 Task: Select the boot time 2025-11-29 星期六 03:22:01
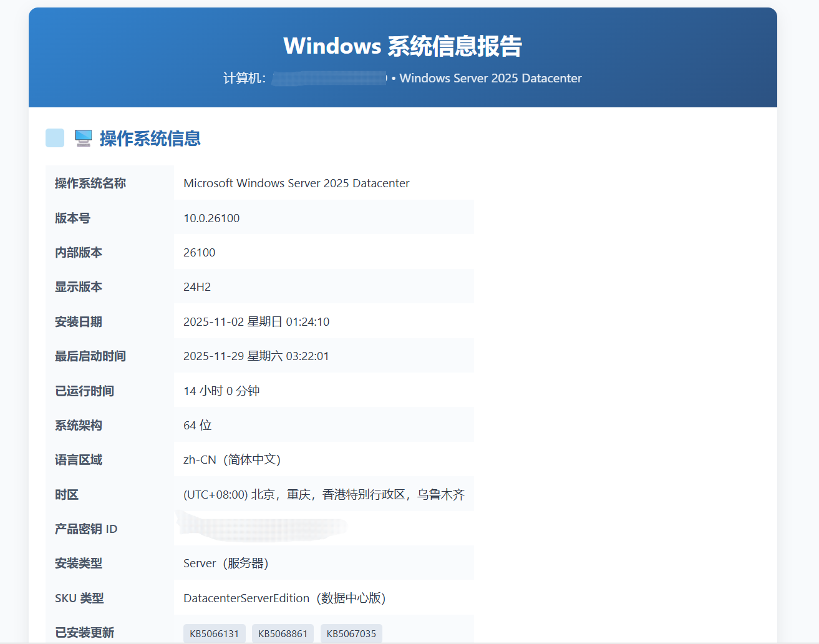tap(256, 356)
